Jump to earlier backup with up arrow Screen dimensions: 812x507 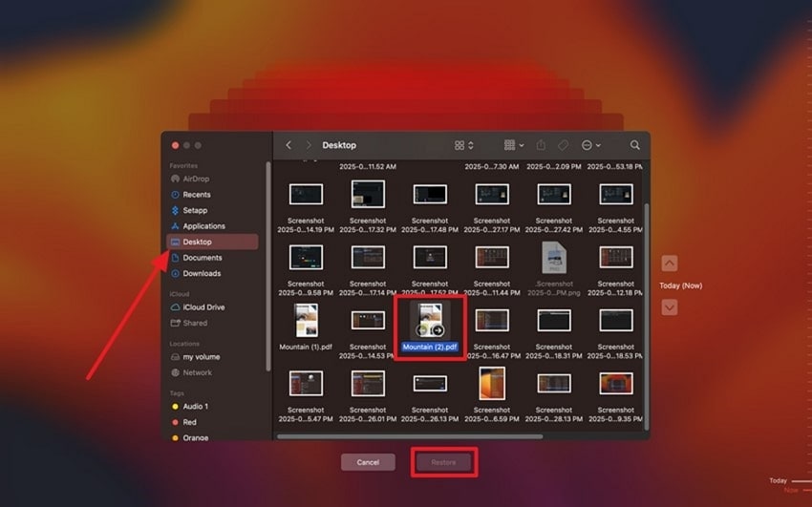click(669, 264)
